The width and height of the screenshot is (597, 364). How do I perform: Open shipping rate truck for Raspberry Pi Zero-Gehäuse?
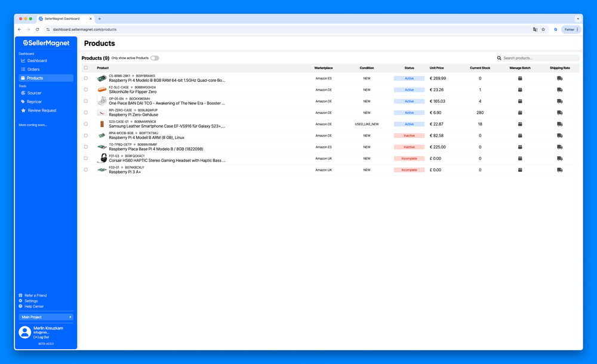560,113
